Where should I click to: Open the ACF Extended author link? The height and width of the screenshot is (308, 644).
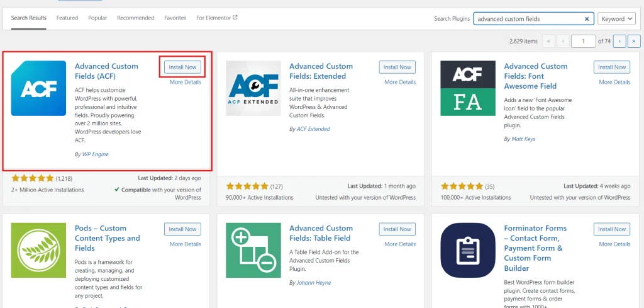coord(313,129)
